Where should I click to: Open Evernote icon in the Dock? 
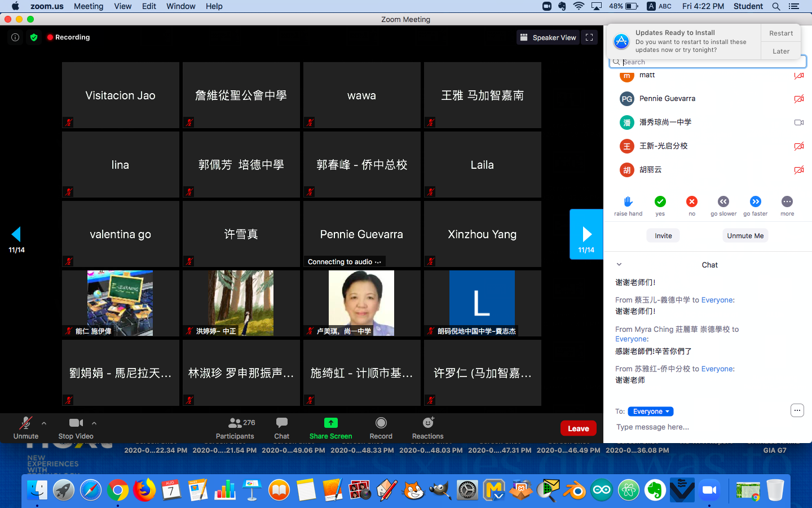pyautogui.click(x=655, y=490)
